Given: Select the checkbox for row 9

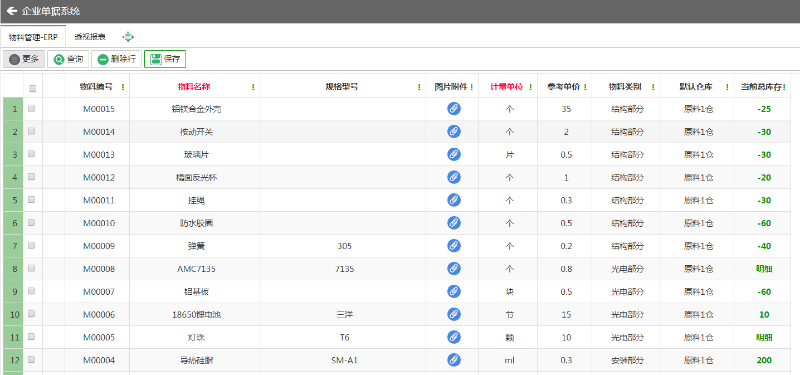Looking at the screenshot, I should pyautogui.click(x=32, y=291).
